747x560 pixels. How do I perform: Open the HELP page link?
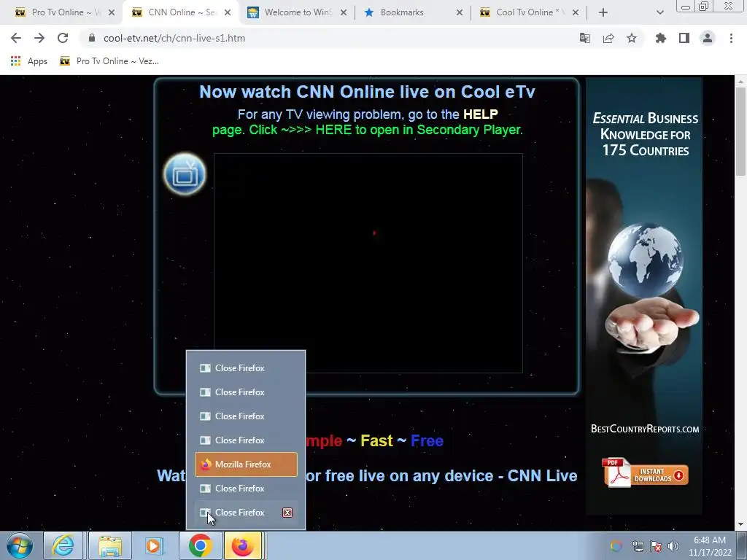480,114
